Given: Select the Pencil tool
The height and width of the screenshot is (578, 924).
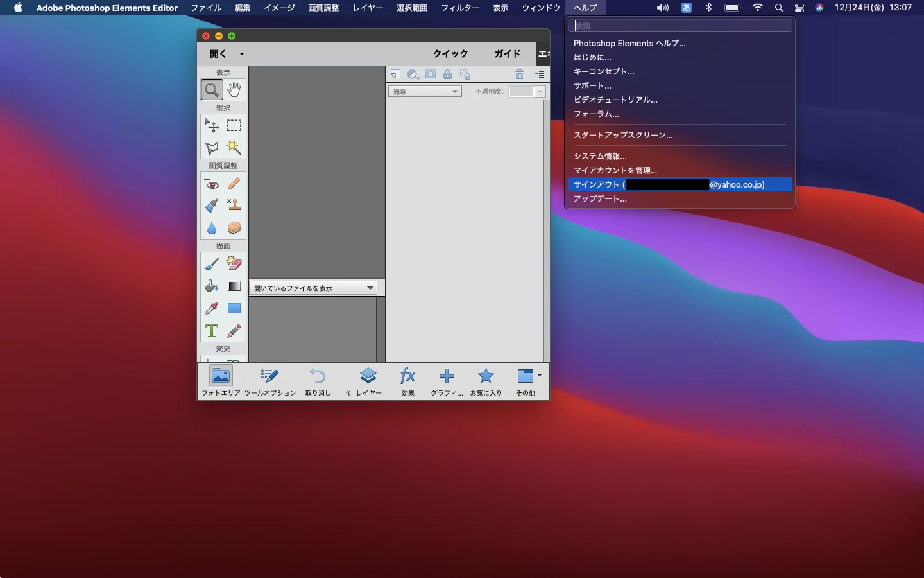Looking at the screenshot, I should click(234, 331).
